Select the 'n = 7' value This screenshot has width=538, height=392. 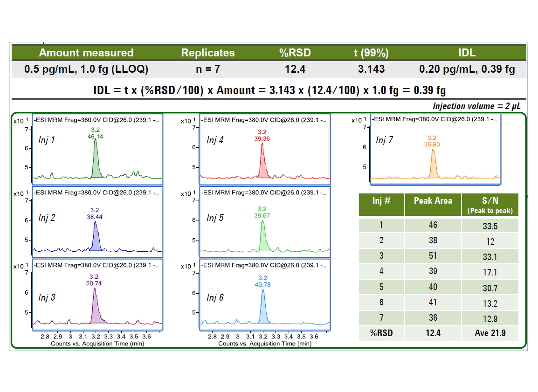pos(208,69)
